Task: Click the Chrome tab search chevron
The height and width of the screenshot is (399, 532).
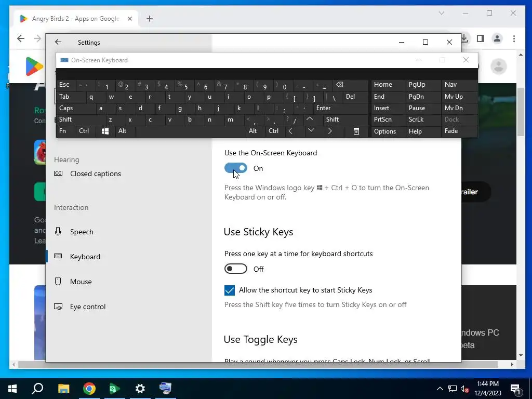Action: (442, 13)
